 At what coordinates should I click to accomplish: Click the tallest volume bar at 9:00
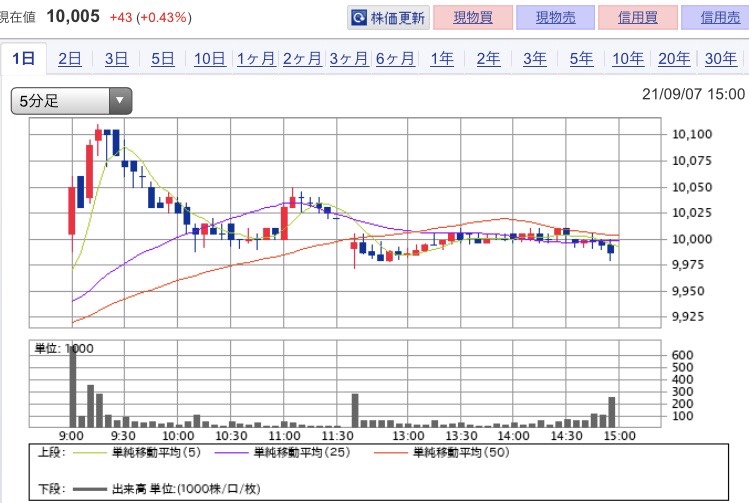pyautogui.click(x=73, y=386)
